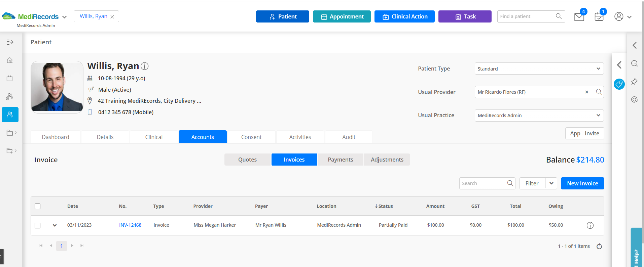Click the invoice search magnifier icon
644x267 pixels.
tap(510, 183)
